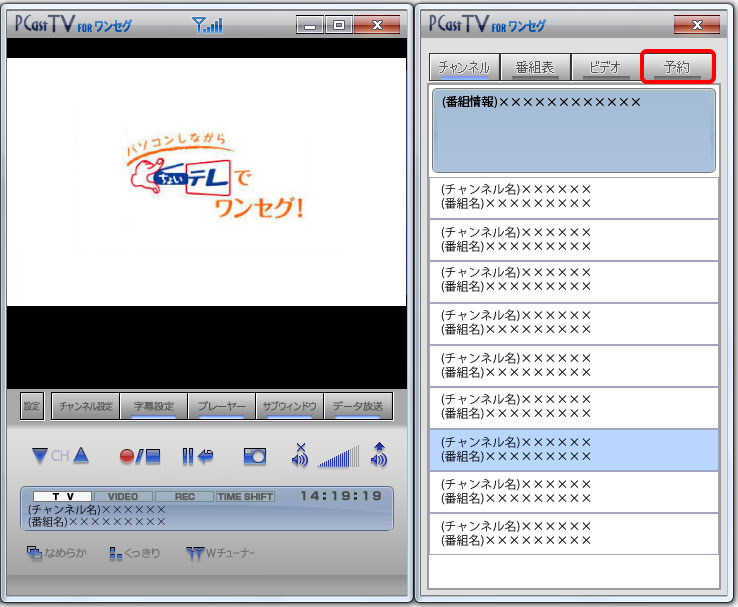Screen dimensions: 738x607
Task: Toggle the 字幕設定 subtitle panel
Action: 154,406
